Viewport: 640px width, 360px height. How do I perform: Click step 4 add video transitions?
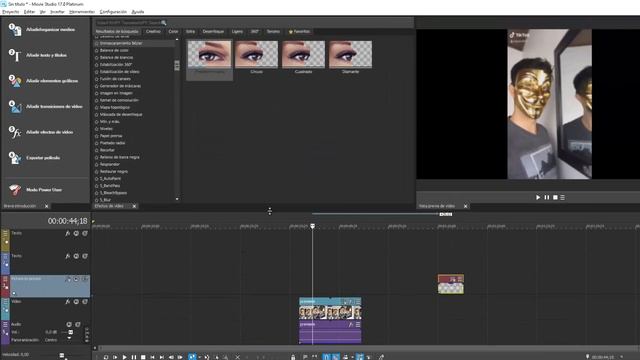(x=46, y=107)
